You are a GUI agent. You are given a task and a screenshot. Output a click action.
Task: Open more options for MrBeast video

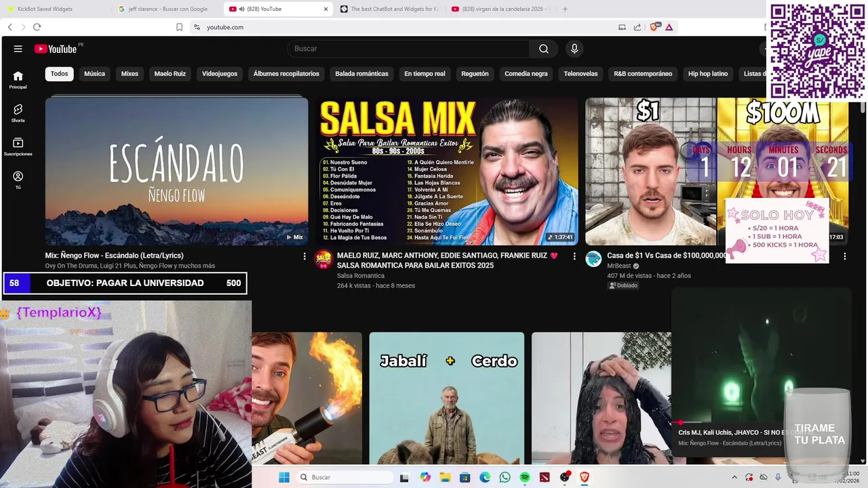point(845,256)
